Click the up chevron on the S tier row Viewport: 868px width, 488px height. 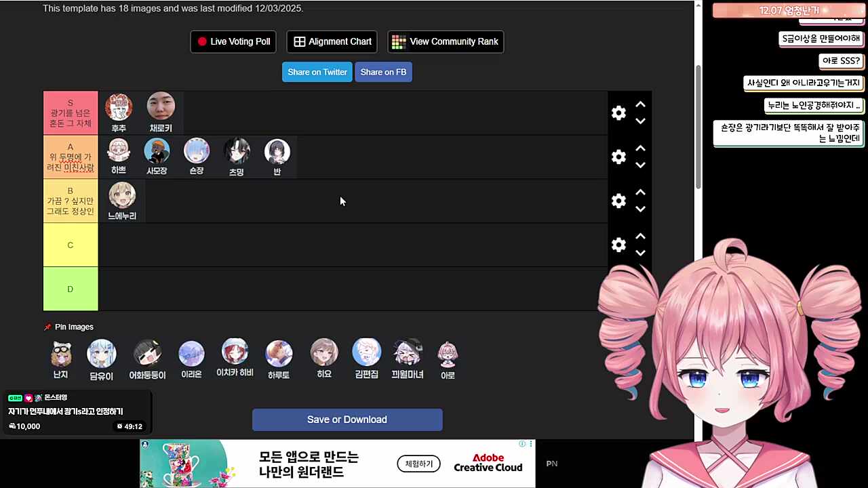(640, 104)
